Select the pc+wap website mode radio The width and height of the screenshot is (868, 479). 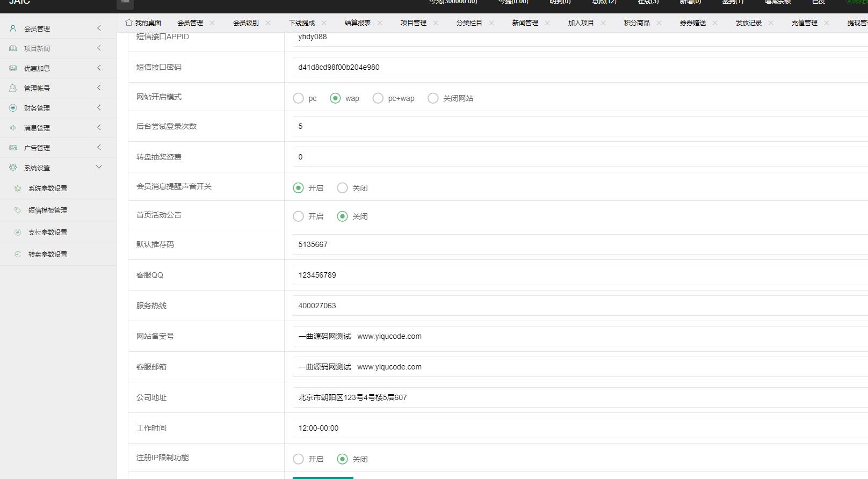378,98
